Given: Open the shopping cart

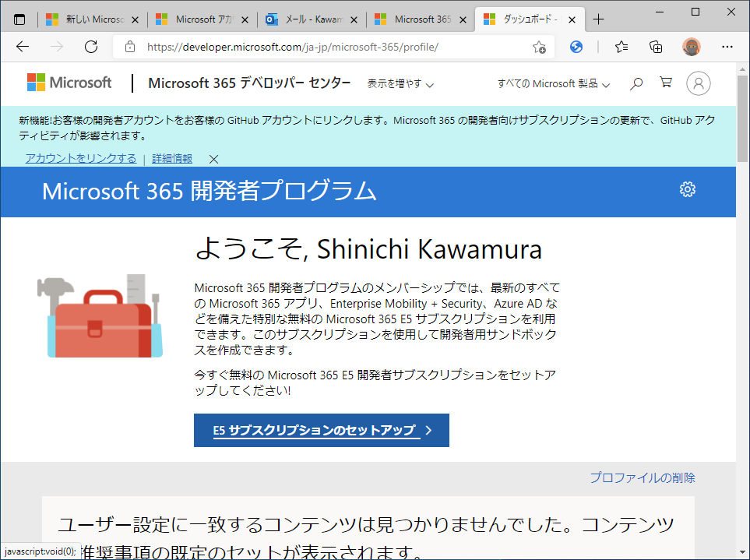Looking at the screenshot, I should pos(666,83).
